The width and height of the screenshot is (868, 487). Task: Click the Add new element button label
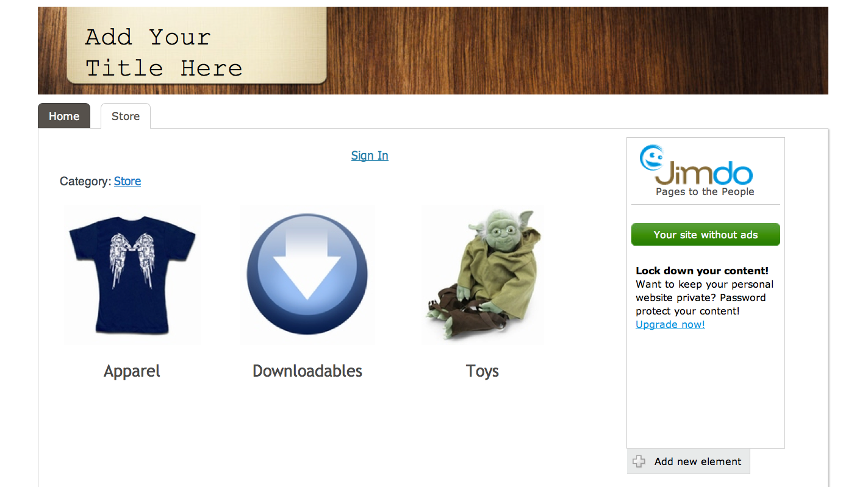click(698, 461)
